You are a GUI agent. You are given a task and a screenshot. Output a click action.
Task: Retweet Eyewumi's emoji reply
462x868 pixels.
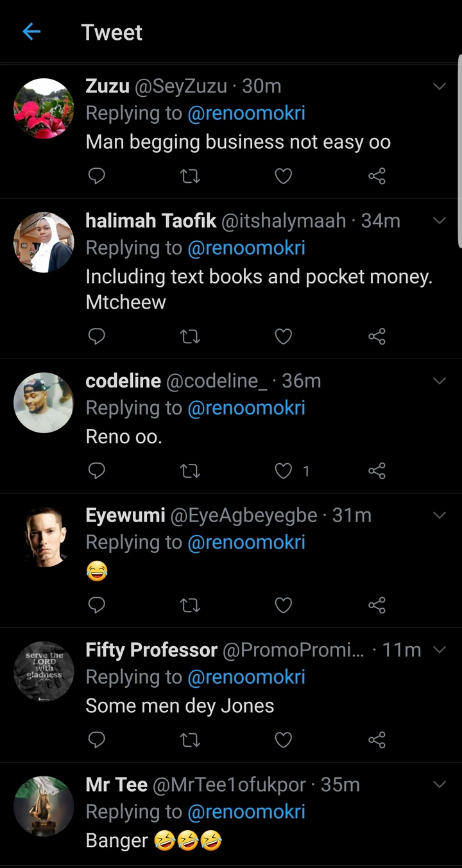[190, 605]
